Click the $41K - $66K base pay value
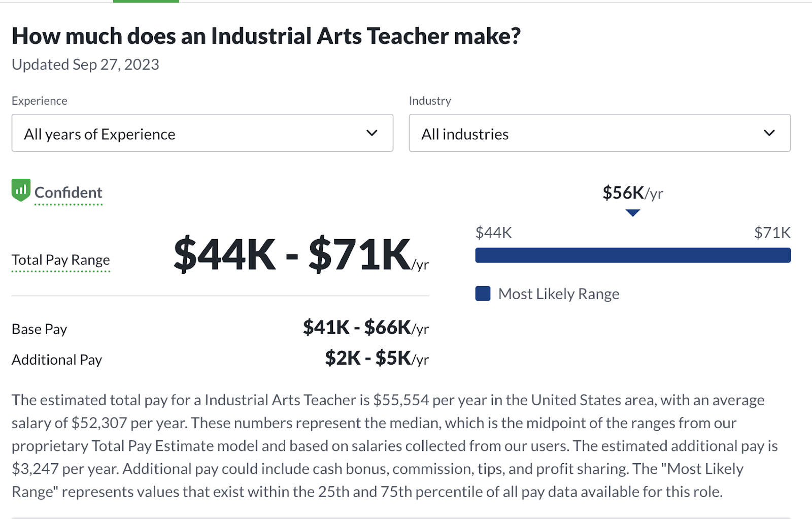 pos(365,328)
